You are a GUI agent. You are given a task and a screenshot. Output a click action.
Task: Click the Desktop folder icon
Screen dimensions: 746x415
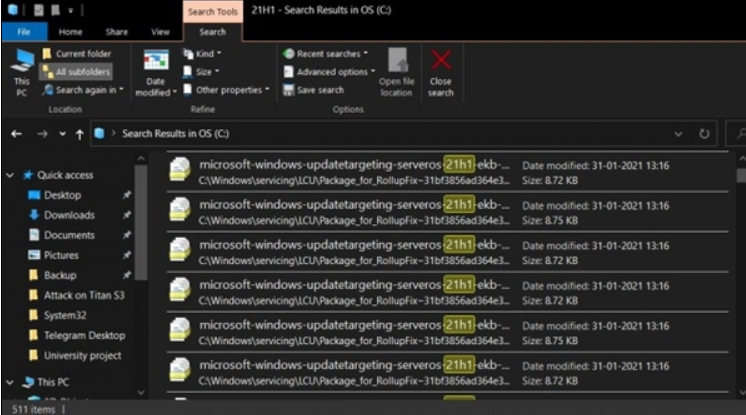click(34, 195)
